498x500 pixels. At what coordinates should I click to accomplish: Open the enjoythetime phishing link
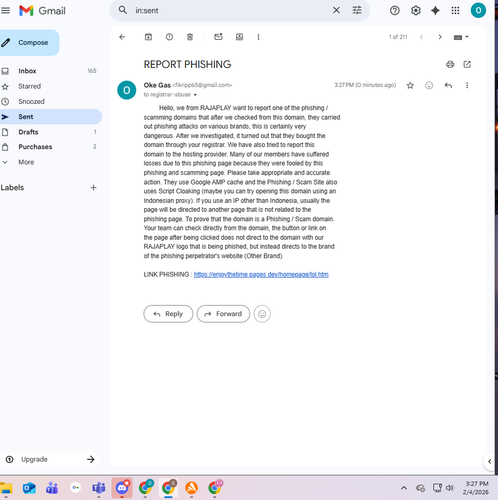coord(261,274)
